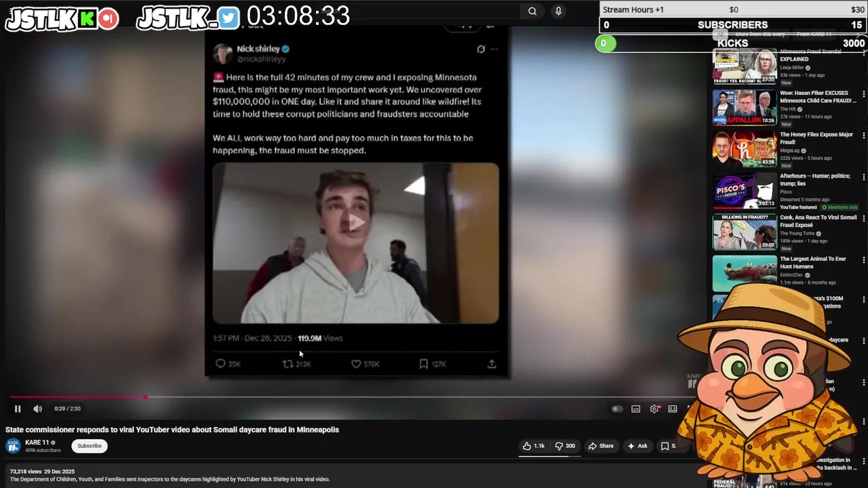This screenshot has height=488, width=868.
Task: Click the green KICKS counter circle
Action: (606, 43)
